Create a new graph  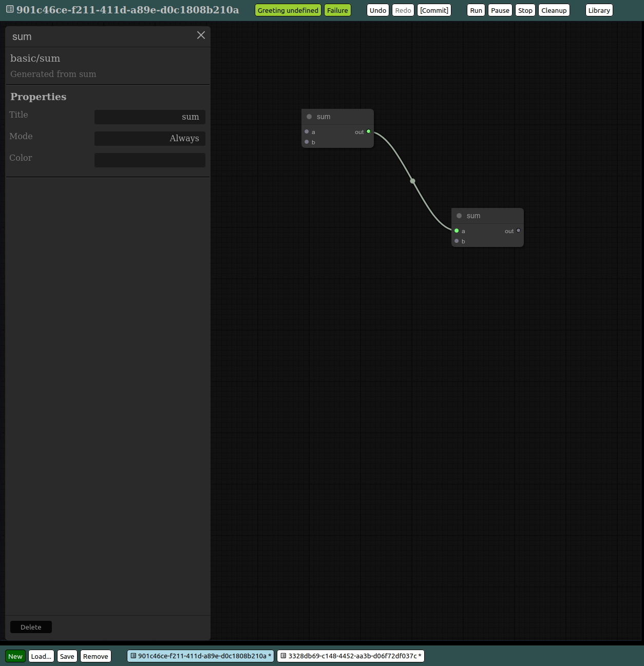pos(15,656)
